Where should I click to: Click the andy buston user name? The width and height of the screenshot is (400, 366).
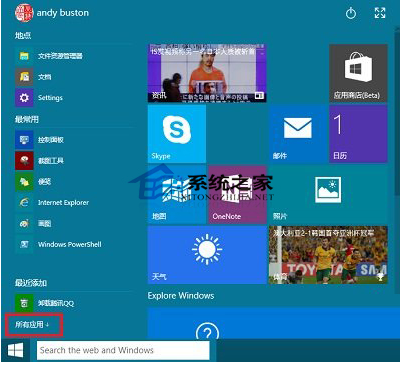tap(63, 13)
